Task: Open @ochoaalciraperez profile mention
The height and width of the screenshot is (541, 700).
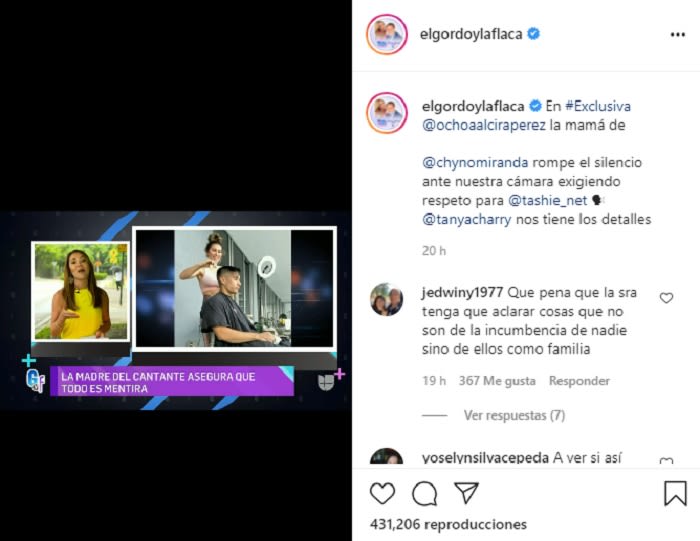Action: point(484,125)
